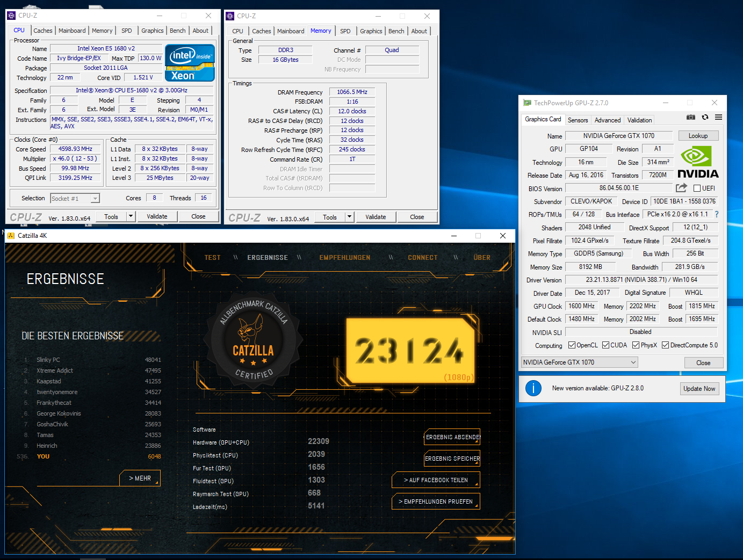The width and height of the screenshot is (743, 560).
Task: Click the Intel Xeon logo in CPU-Z
Action: [190, 63]
